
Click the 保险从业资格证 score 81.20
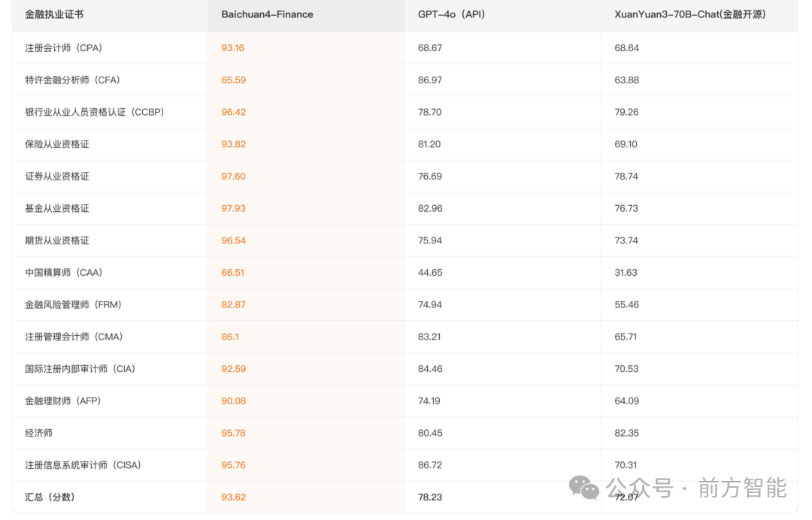pyautogui.click(x=429, y=144)
